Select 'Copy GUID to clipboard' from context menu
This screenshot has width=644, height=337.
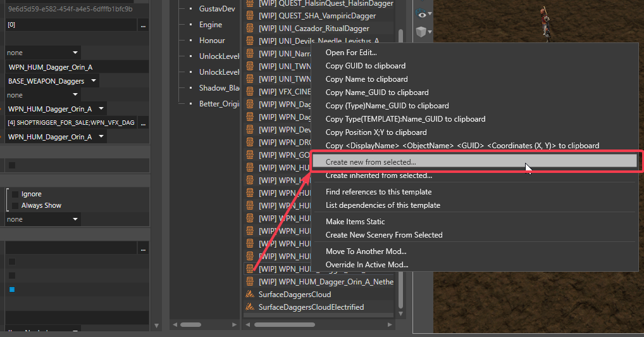pyautogui.click(x=366, y=66)
